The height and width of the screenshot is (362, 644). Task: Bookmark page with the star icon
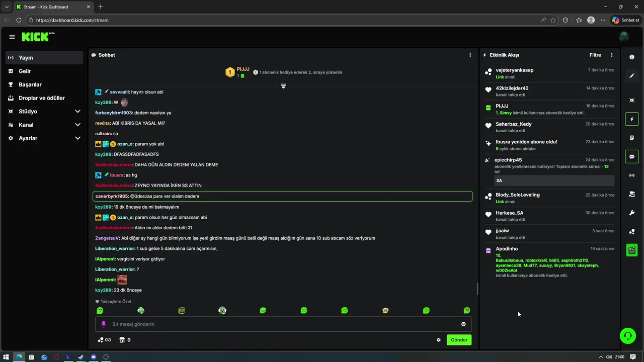pos(553,20)
